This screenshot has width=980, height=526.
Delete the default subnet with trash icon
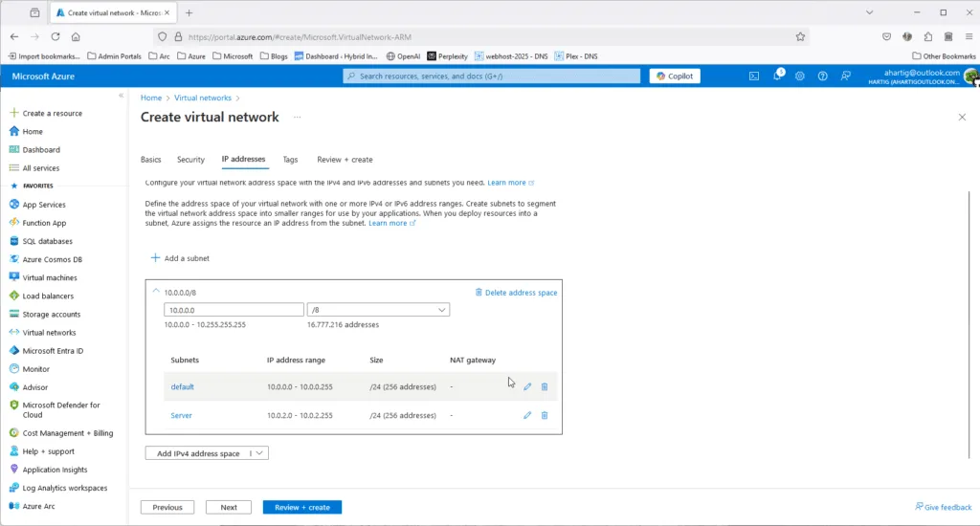coord(545,386)
